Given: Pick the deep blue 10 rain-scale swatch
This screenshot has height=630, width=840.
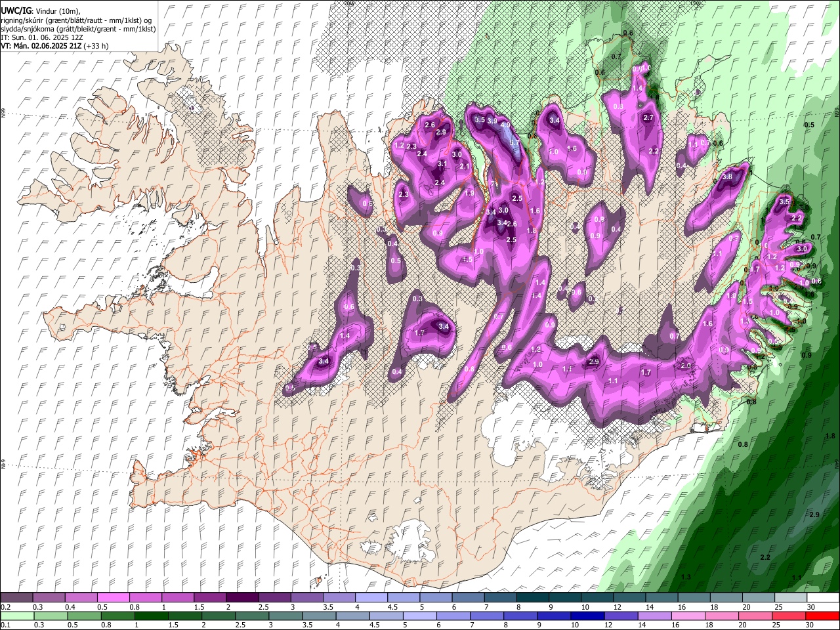Looking at the screenshot, I should click(x=587, y=616).
